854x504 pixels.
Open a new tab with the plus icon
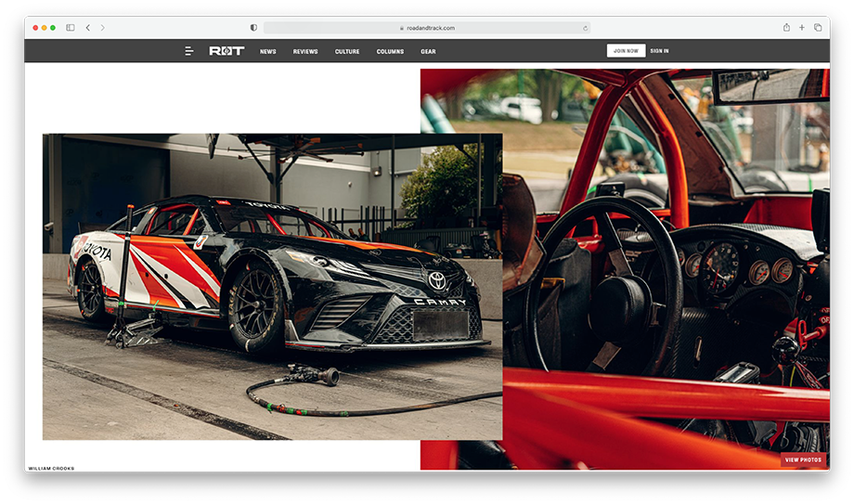coord(802,27)
